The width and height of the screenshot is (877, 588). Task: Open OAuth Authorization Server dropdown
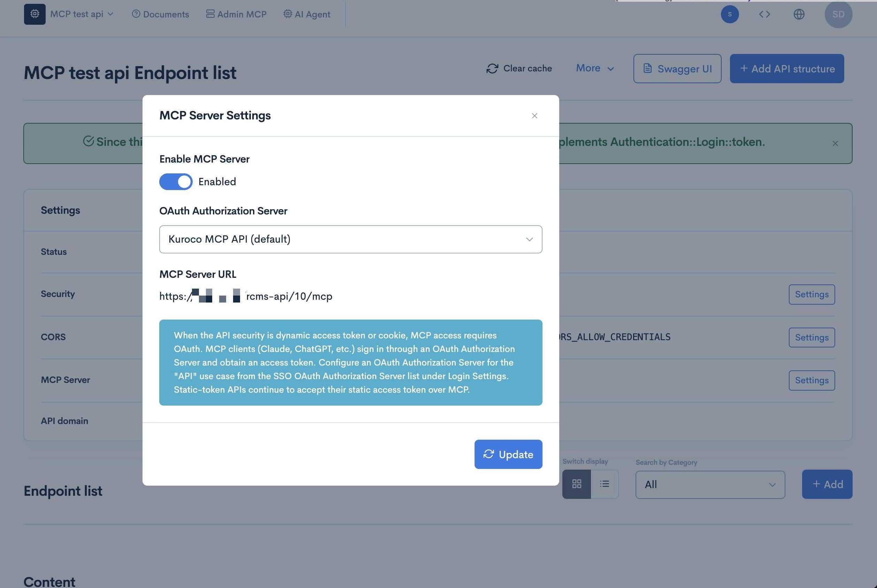351,239
